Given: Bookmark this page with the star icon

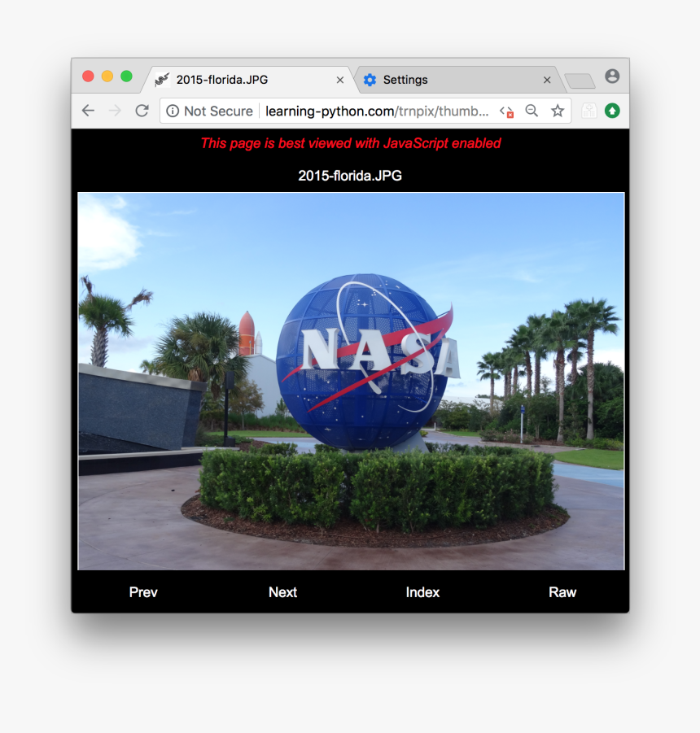Looking at the screenshot, I should [x=558, y=111].
